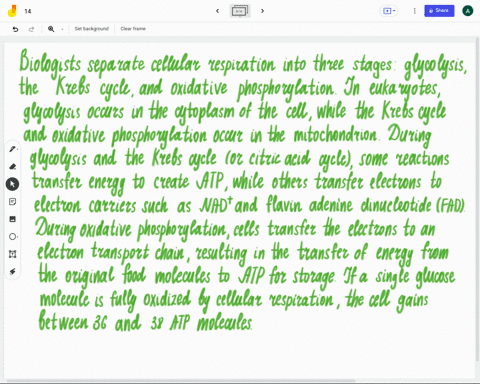Open the Add image tool
480x384 pixels.
12,219
